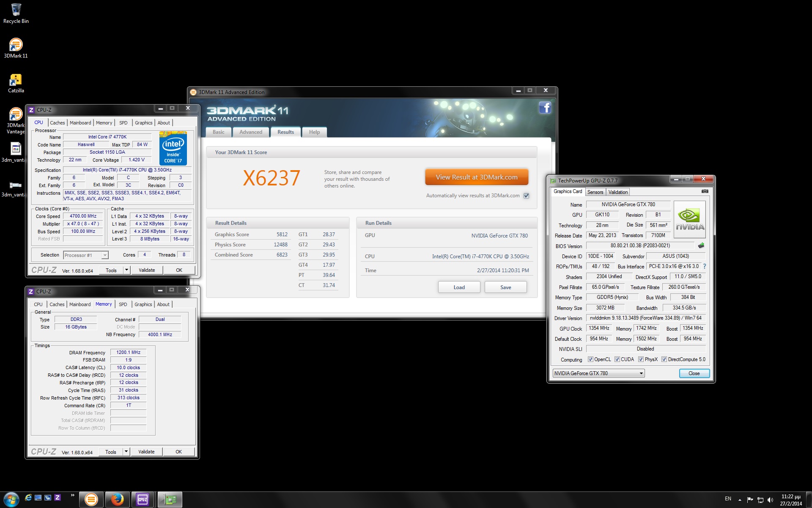812x508 pixels.
Task: Open the 3DMark 11 desktop shortcut
Action: pos(16,48)
